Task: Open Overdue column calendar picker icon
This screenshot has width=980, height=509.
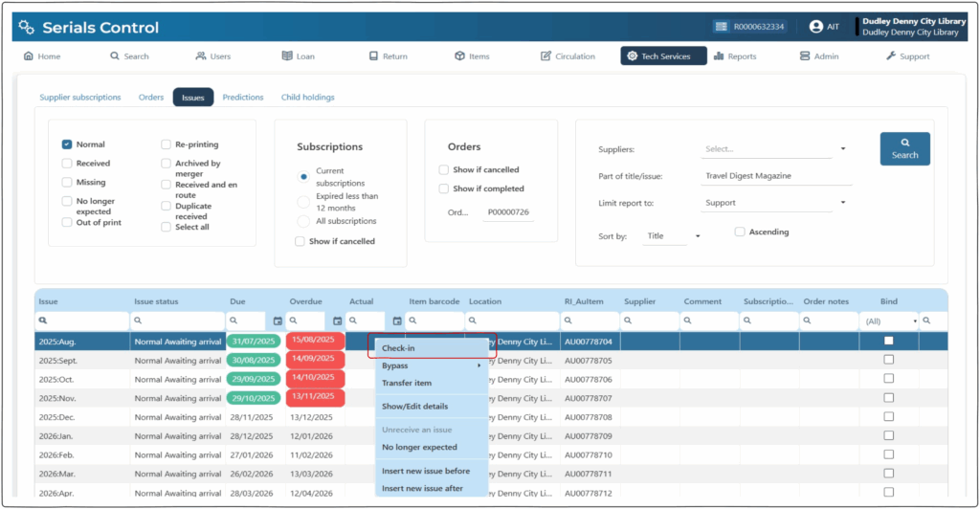Action: 337,321
